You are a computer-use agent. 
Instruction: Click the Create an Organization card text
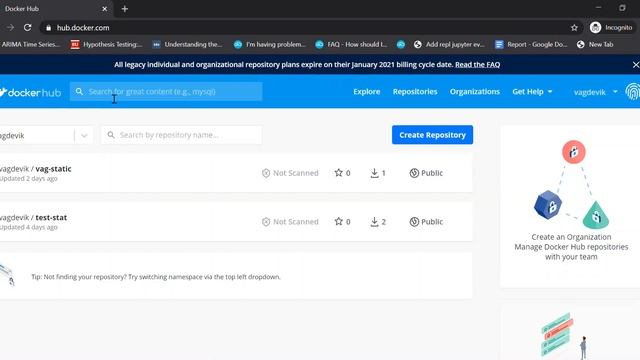[571, 237]
